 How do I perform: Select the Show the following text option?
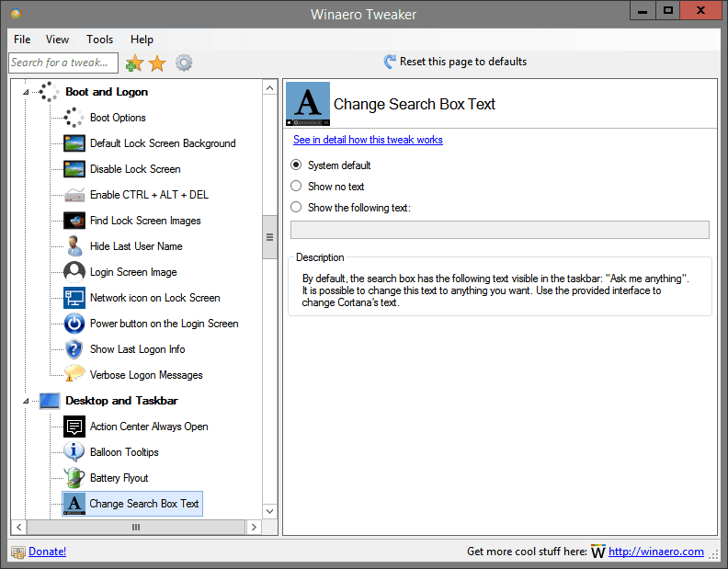pos(296,207)
